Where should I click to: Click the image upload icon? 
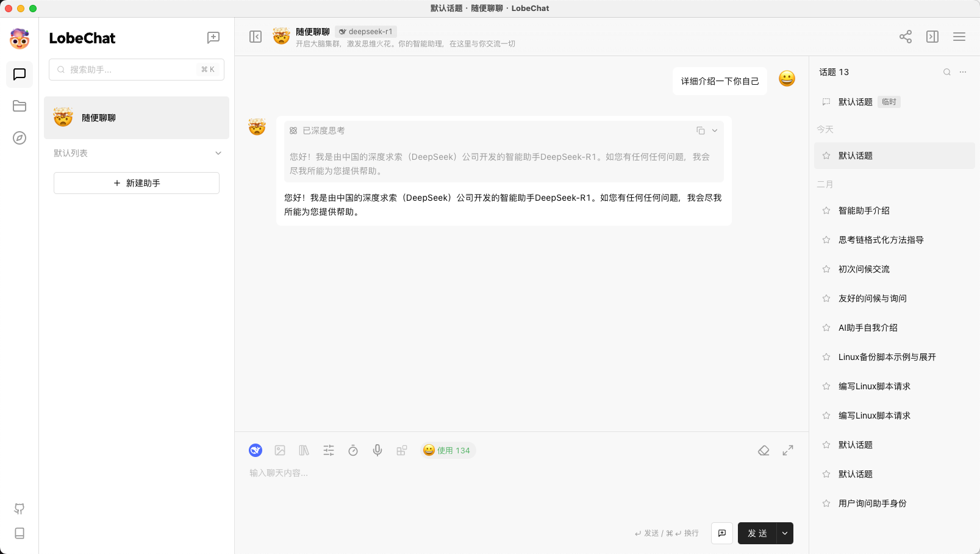[x=280, y=450]
